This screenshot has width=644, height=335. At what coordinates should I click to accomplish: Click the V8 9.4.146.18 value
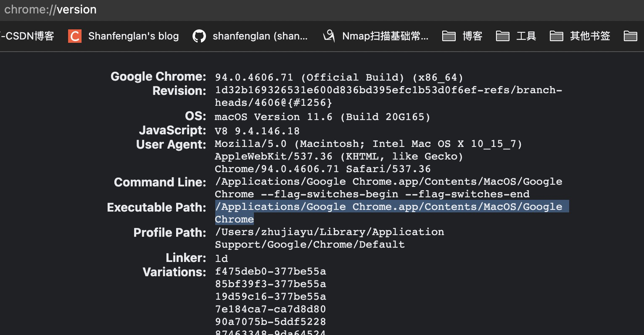pyautogui.click(x=257, y=131)
